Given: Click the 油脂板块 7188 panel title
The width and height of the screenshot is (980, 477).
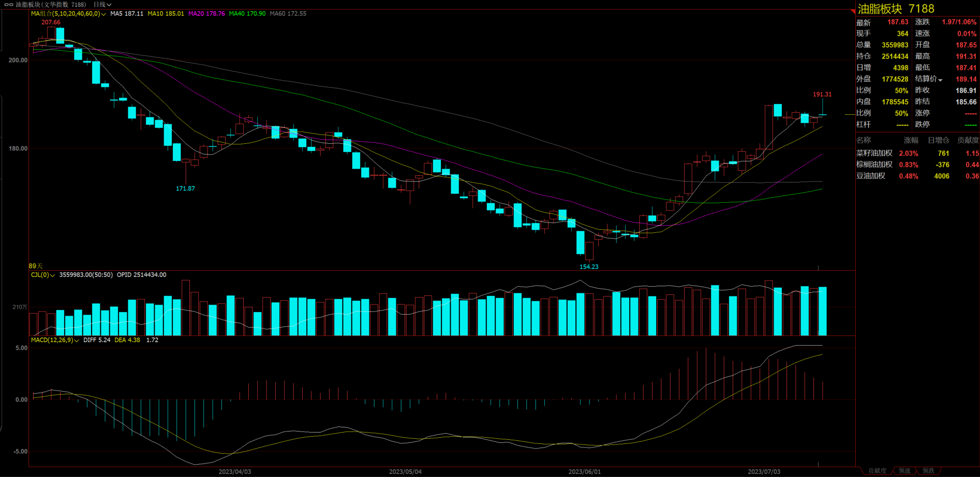Looking at the screenshot, I should click(896, 9).
